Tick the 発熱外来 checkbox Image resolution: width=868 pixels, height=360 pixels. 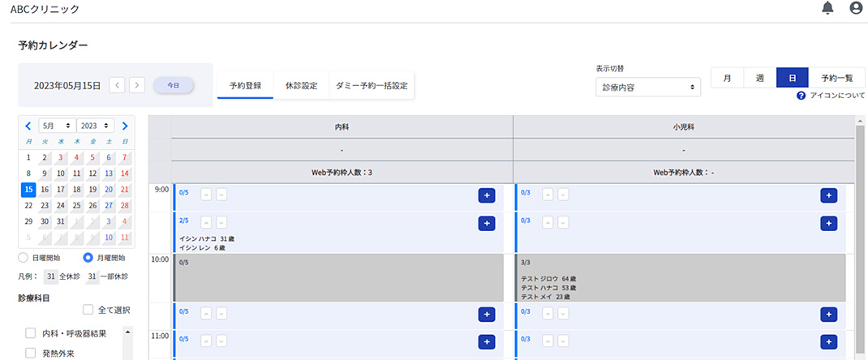tap(31, 353)
